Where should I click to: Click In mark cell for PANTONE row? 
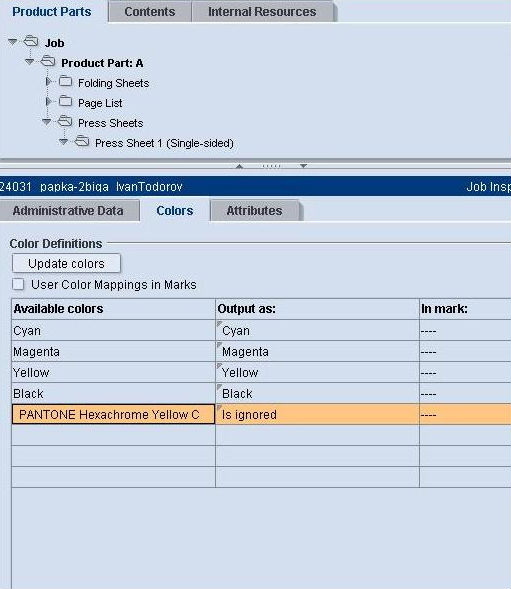click(x=465, y=415)
